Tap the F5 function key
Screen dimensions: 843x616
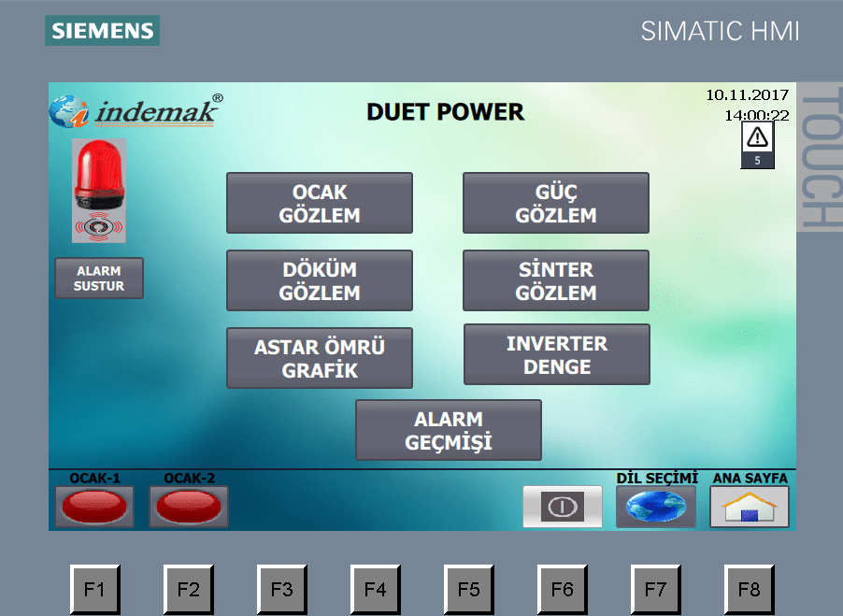point(469,589)
